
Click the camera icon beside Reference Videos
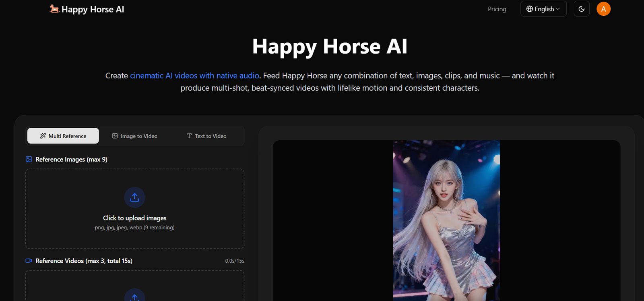29,261
